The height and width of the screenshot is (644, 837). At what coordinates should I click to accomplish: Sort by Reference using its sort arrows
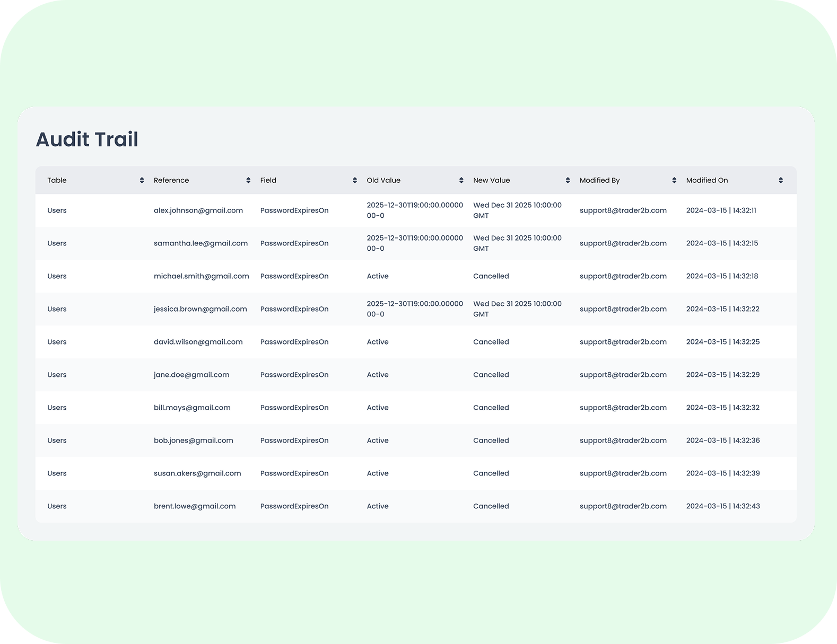[x=248, y=180]
